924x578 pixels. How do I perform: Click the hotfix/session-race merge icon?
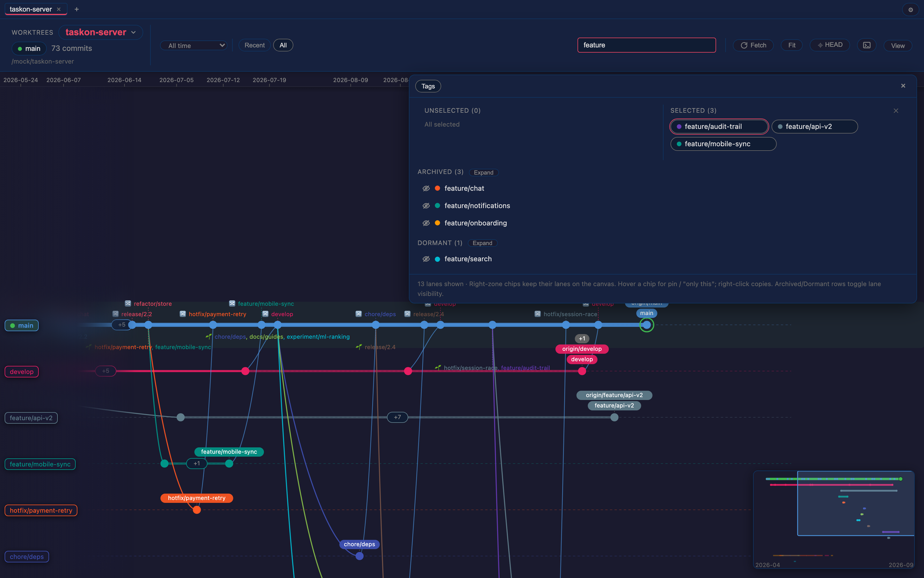coord(538,314)
